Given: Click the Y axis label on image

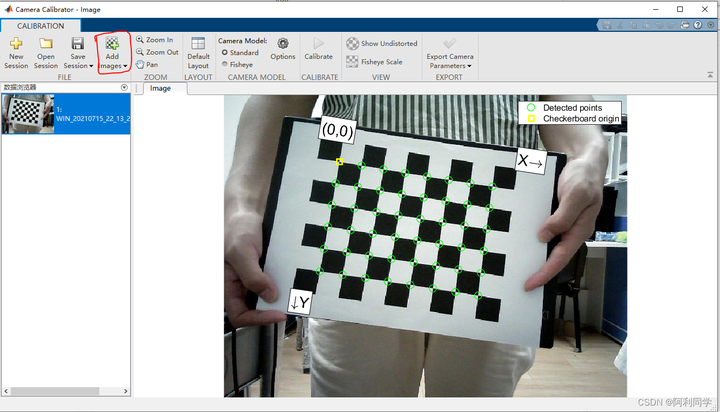Looking at the screenshot, I should click(x=300, y=303).
